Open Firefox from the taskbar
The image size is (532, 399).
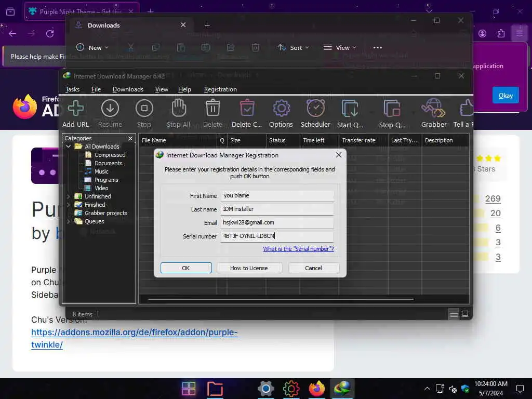coord(316,389)
